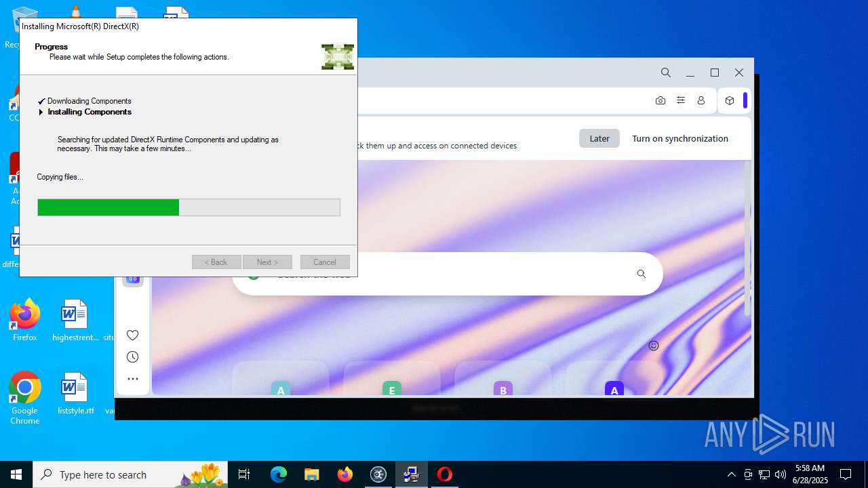Open File Explorer from the taskbar
Screen dimensions: 868x488
tap(311, 474)
